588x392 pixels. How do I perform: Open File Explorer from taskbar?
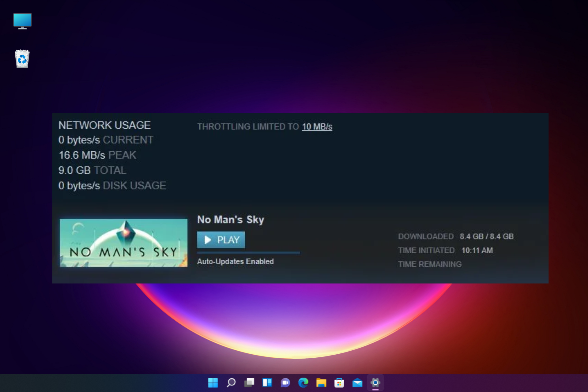click(x=321, y=383)
